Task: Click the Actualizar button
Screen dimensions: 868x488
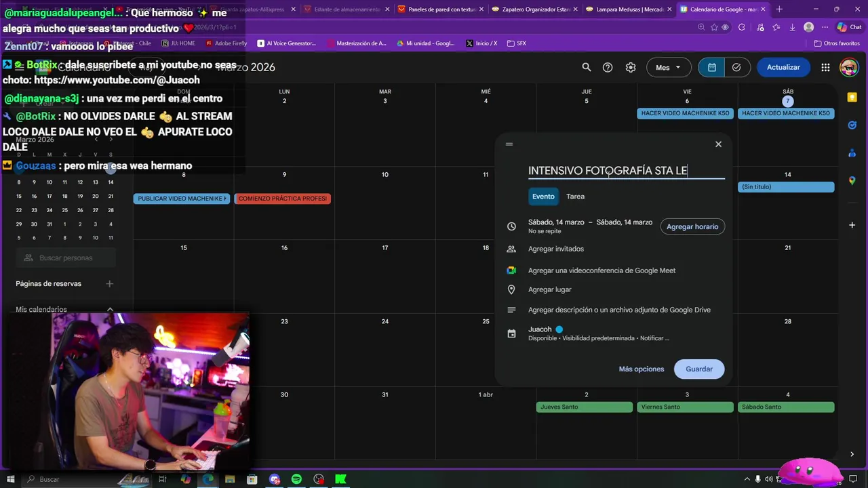Action: pos(783,67)
